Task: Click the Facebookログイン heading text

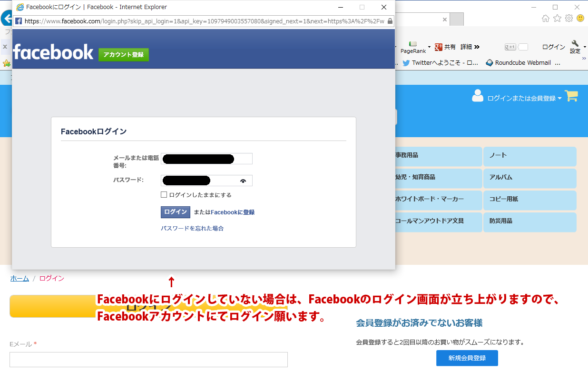Action: tap(94, 131)
